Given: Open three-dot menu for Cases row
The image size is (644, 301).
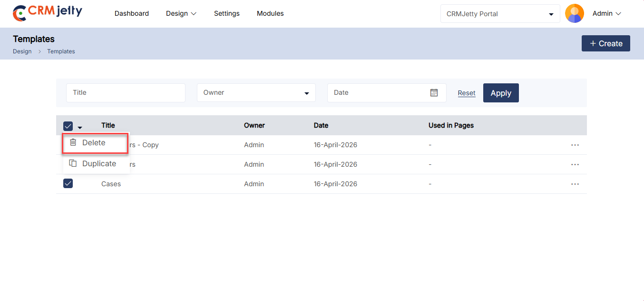Looking at the screenshot, I should tap(575, 184).
